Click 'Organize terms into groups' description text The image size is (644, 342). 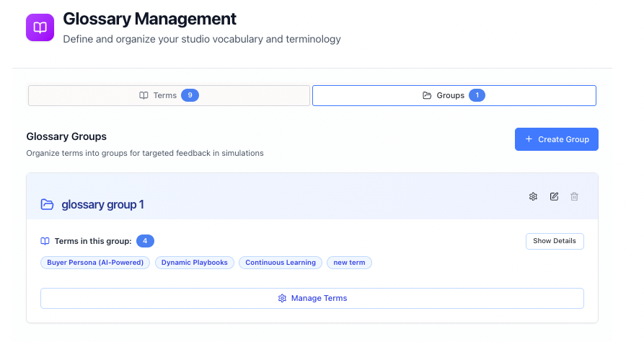pyautogui.click(x=145, y=153)
